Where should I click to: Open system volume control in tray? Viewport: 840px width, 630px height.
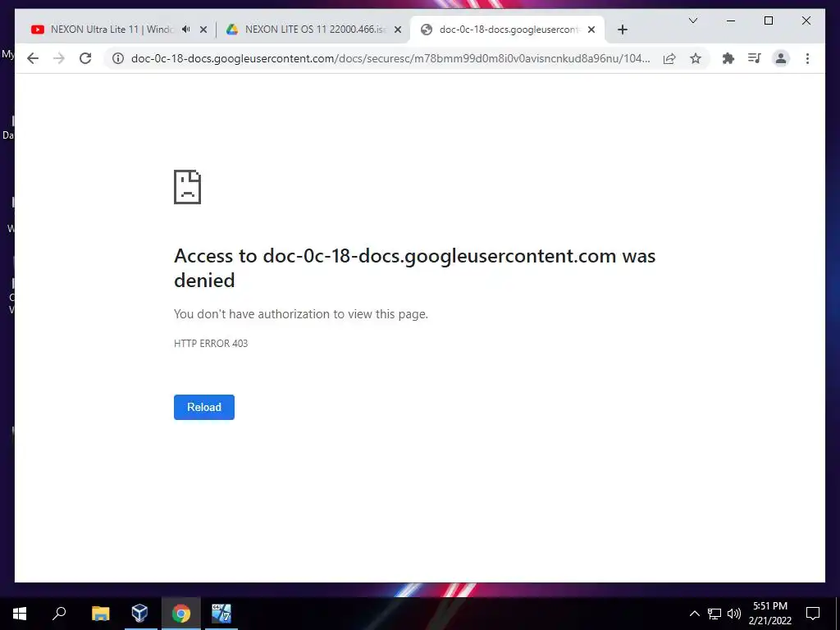[734, 614]
